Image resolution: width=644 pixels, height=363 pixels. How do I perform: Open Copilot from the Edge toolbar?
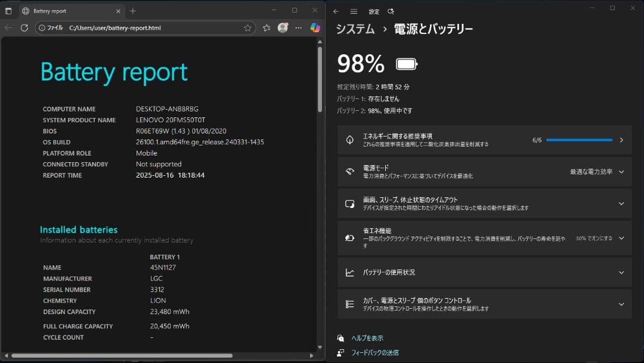(315, 27)
